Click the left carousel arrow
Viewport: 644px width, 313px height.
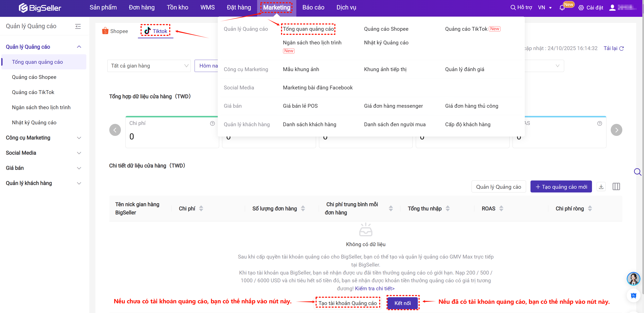tap(115, 130)
